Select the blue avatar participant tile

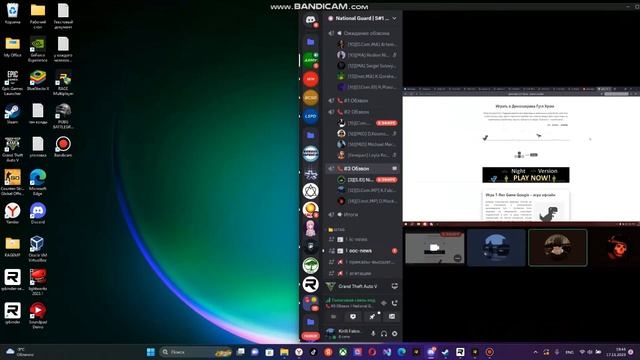pos(496,247)
